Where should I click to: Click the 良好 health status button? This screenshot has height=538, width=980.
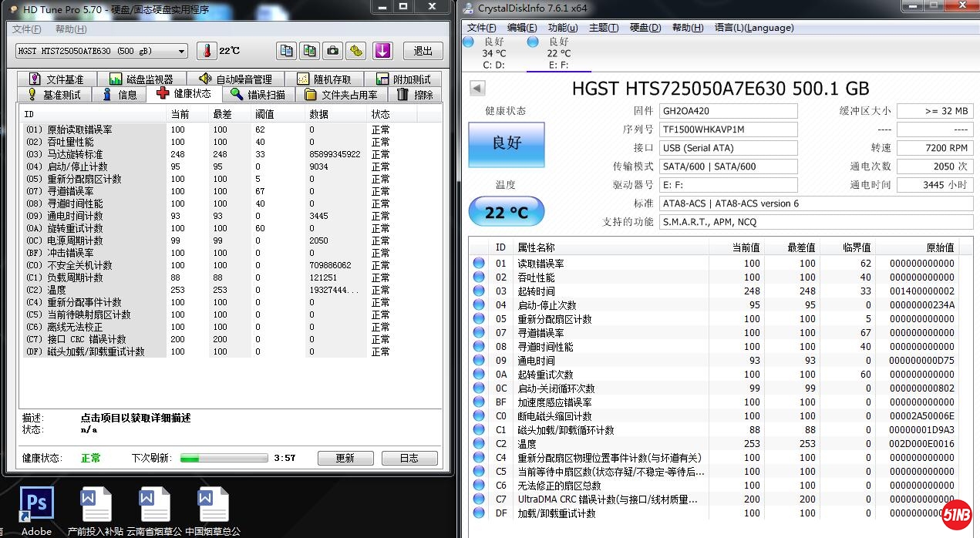tap(506, 144)
